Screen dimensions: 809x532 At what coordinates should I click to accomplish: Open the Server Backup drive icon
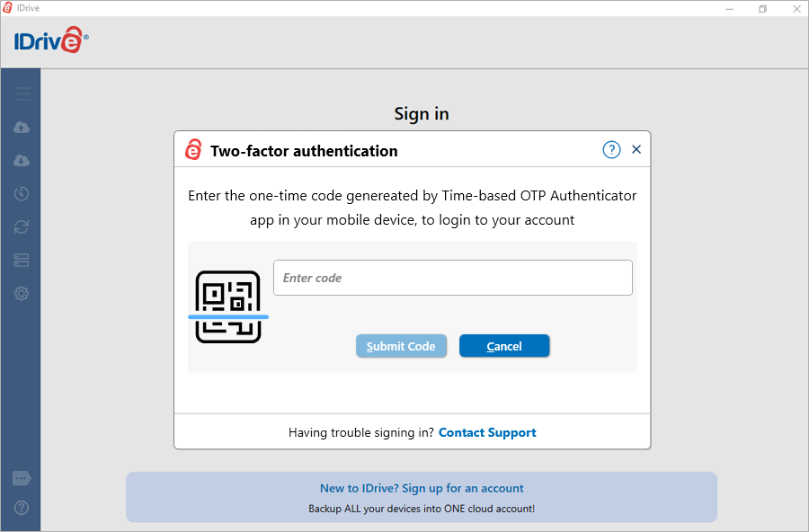22,260
